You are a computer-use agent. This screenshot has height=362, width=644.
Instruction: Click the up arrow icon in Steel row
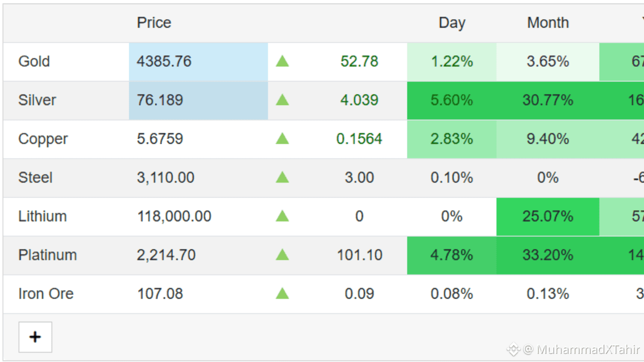pos(282,177)
